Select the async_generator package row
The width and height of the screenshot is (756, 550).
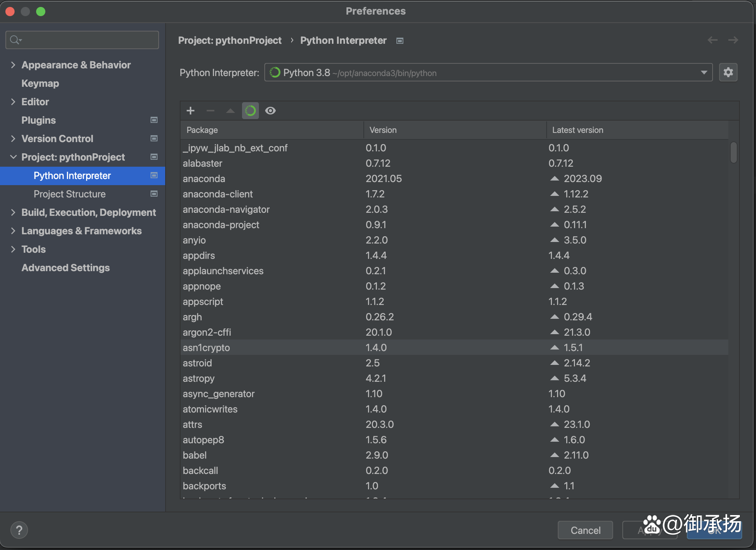[x=454, y=394]
